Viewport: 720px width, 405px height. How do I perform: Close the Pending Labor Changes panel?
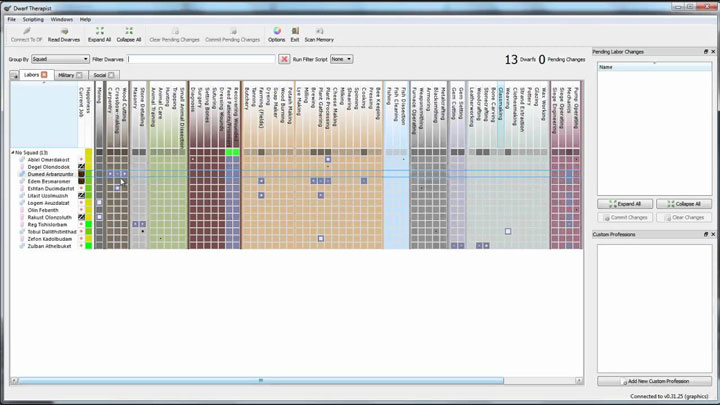[x=713, y=52]
